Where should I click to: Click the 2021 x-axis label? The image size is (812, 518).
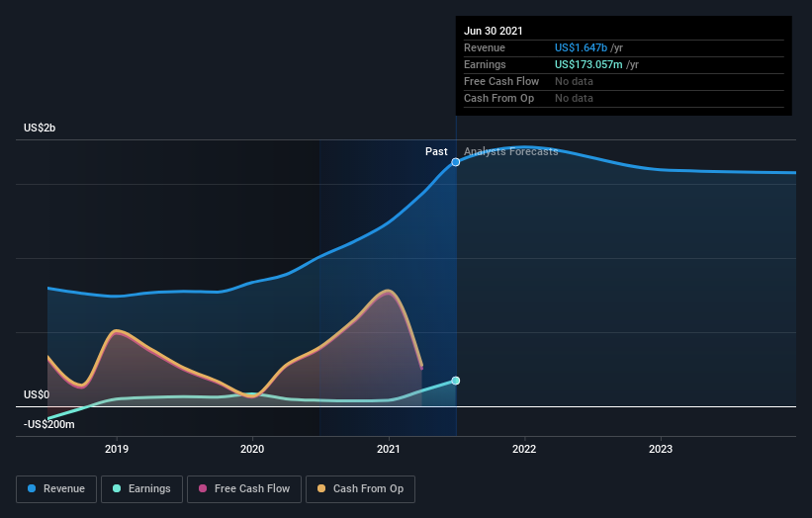coord(389,449)
